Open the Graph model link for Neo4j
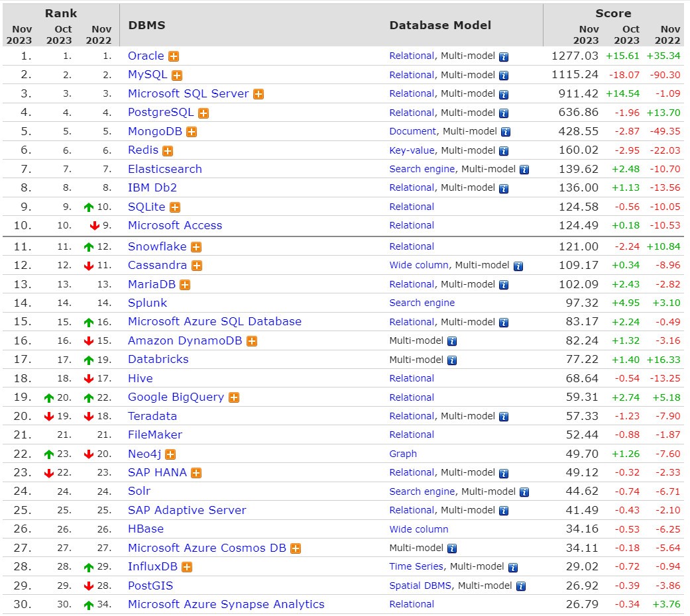 403,454
